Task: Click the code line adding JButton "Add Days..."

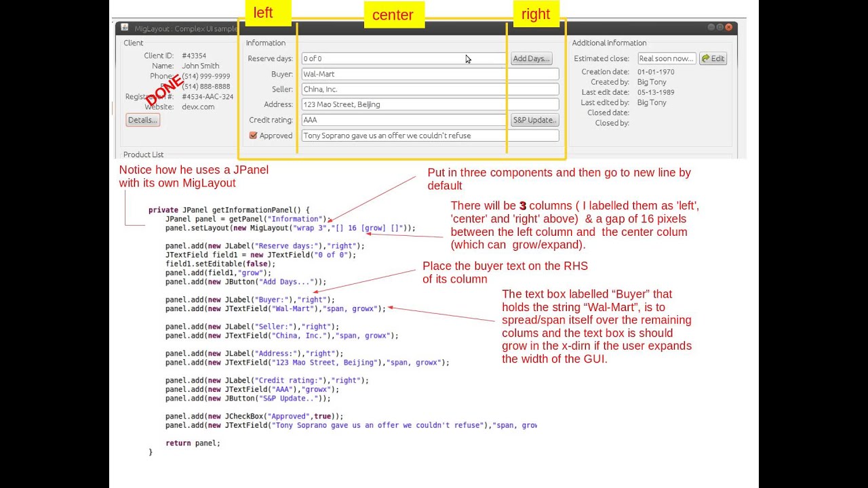Action: click(246, 282)
